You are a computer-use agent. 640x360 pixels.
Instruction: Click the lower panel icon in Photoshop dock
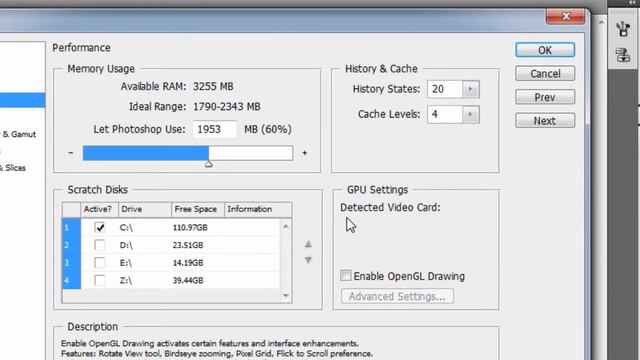point(623,55)
